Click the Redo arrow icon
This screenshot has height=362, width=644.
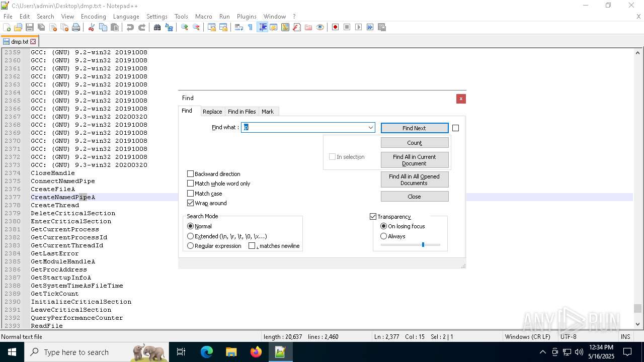(x=142, y=27)
